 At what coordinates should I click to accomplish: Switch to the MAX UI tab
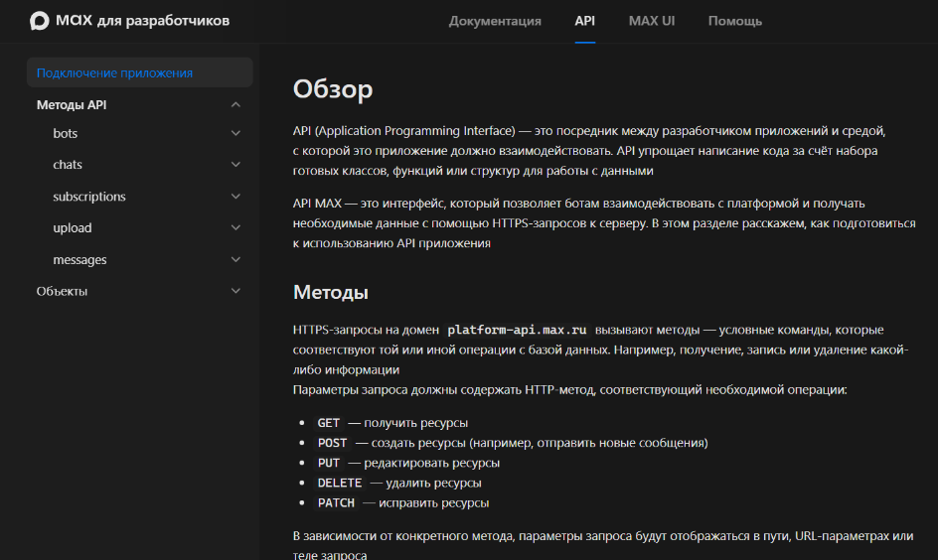point(652,21)
